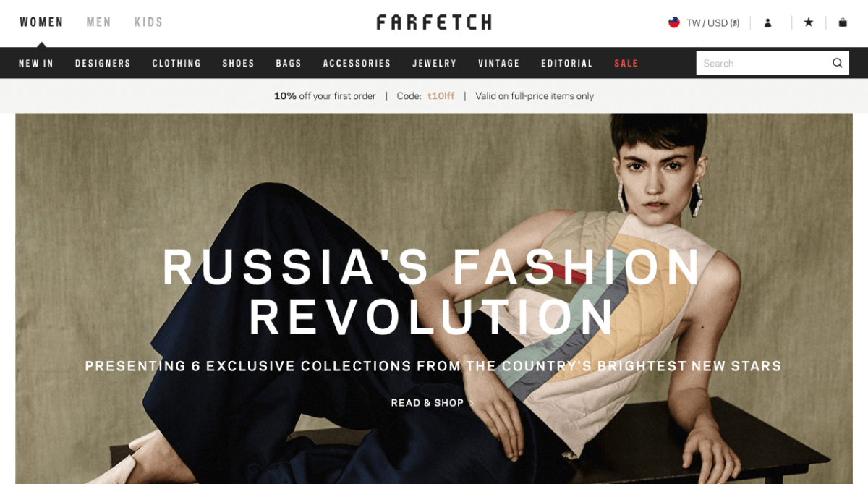Click the search magnifier icon
The image size is (868, 484).
pos(838,63)
